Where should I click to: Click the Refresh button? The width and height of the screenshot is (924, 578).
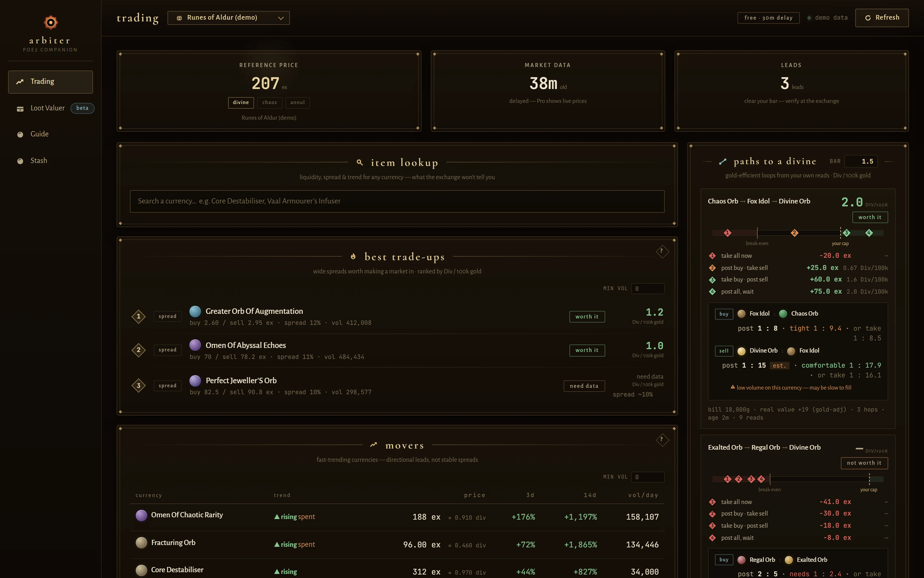click(x=882, y=18)
